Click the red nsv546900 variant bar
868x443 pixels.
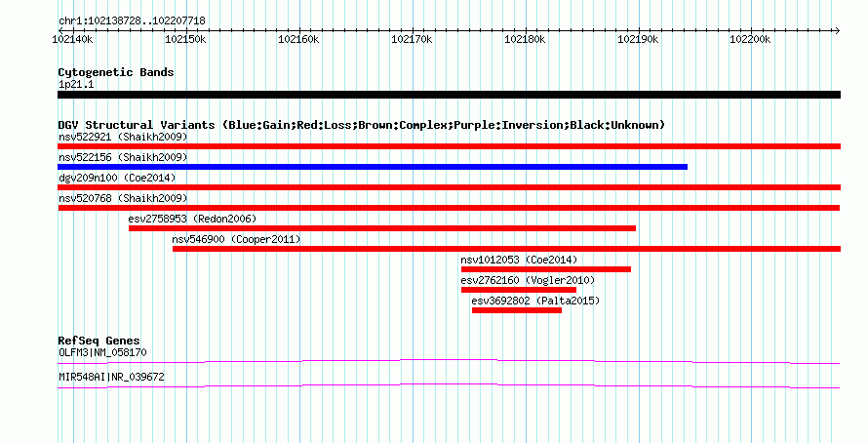(506, 249)
